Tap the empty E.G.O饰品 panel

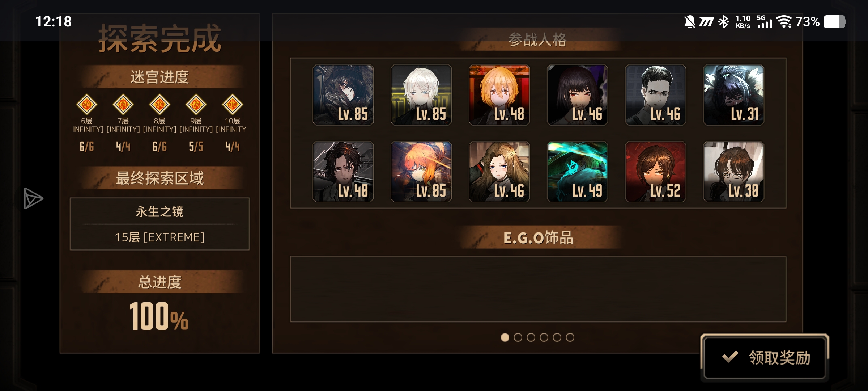[538, 289]
